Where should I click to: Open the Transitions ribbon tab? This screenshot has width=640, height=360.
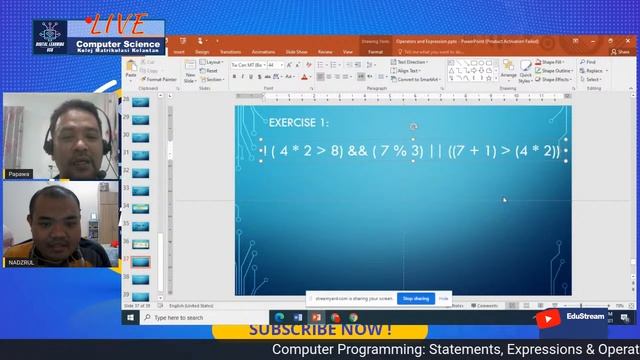tap(231, 52)
